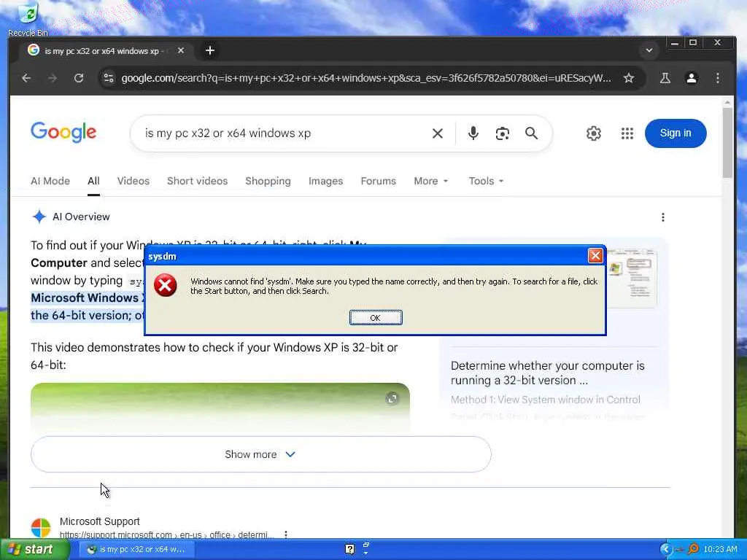
Task: Open Google quick settings gear
Action: click(x=594, y=133)
